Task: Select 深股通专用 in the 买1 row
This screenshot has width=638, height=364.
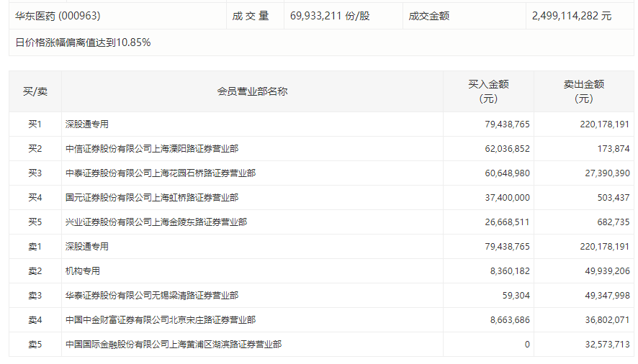Action: pos(87,124)
